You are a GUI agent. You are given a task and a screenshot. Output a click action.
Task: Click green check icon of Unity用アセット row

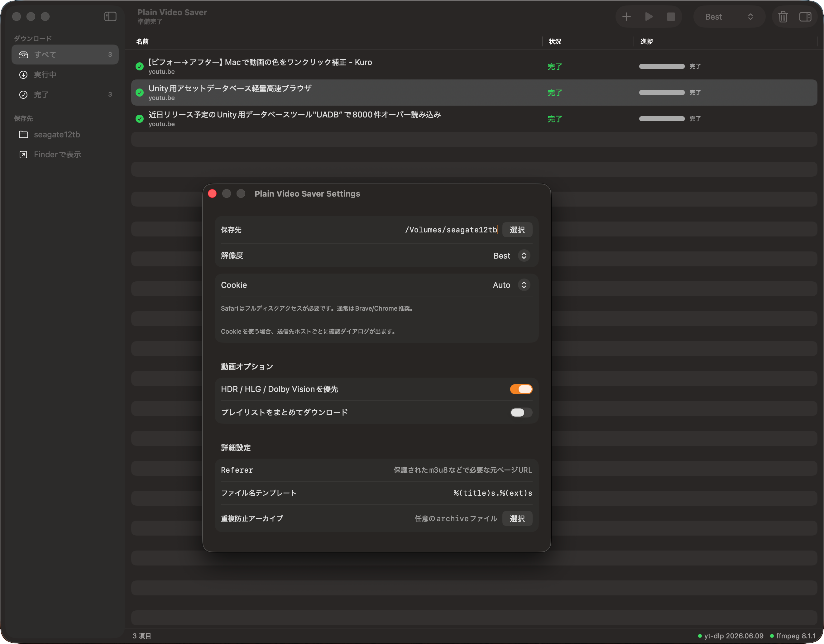click(x=140, y=93)
